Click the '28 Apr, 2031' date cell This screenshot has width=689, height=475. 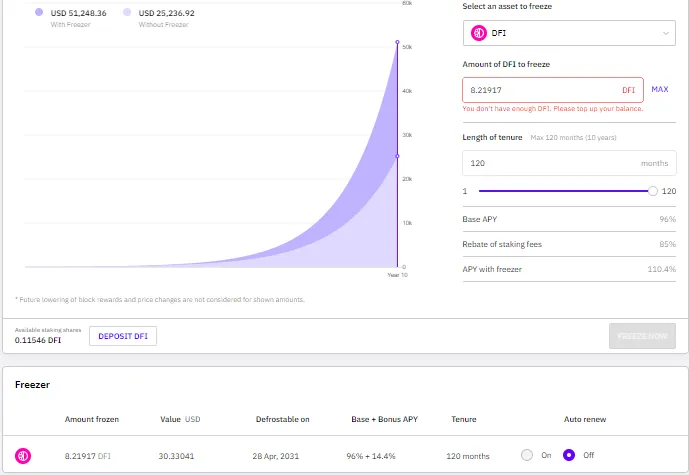coord(276,456)
